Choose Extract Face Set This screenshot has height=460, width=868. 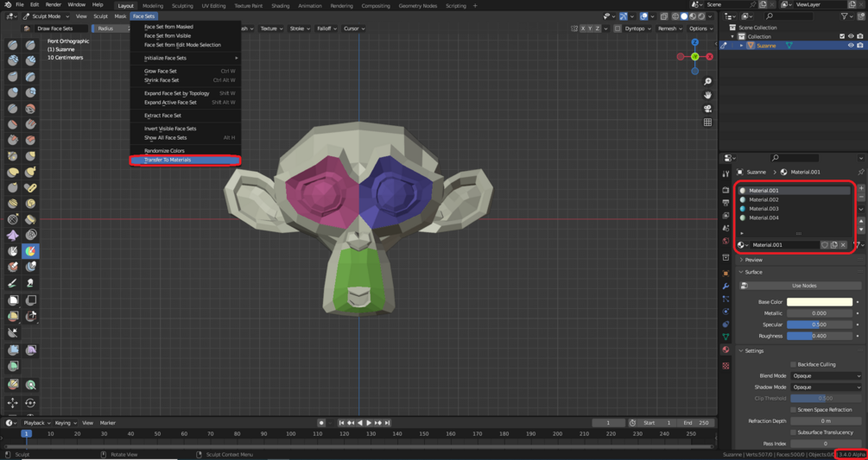pyautogui.click(x=185, y=116)
